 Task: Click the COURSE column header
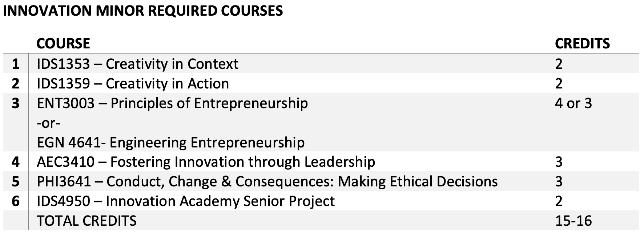pos(63,44)
